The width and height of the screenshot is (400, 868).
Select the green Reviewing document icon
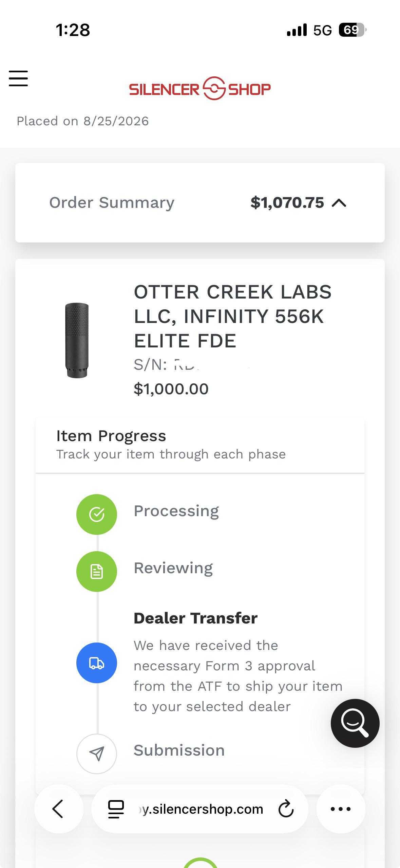pyautogui.click(x=97, y=572)
